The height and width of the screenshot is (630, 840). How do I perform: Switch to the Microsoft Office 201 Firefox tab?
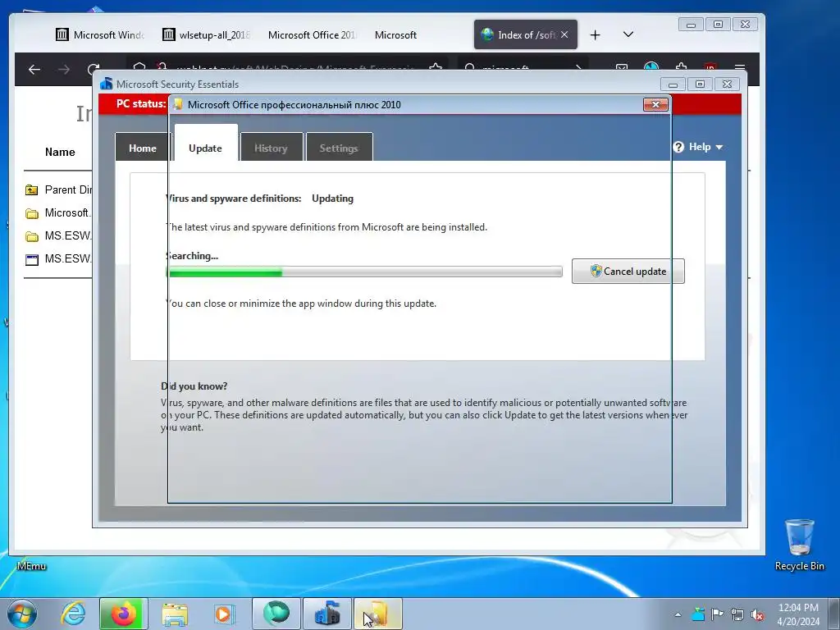click(313, 34)
